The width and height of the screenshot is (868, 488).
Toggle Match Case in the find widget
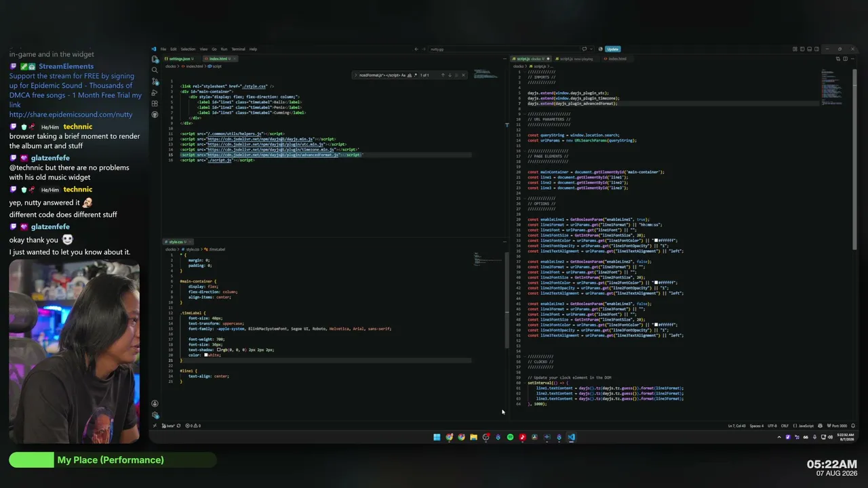point(403,75)
